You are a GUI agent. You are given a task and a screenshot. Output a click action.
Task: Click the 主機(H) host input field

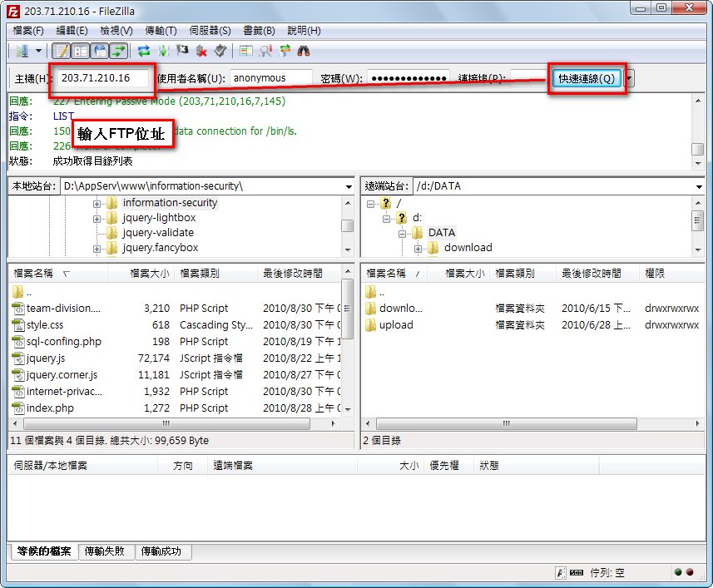(103, 78)
